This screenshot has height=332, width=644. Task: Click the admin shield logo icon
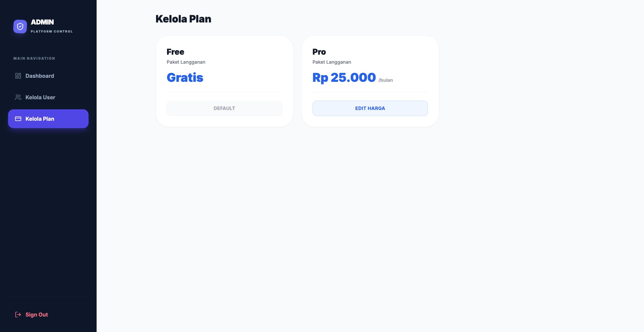20,26
